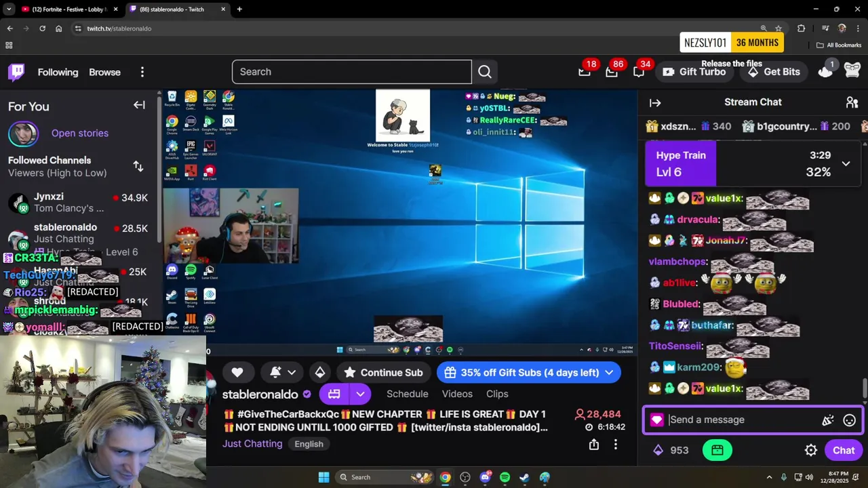Open the All Bookmarks folder
868x488 pixels.
tap(839, 45)
